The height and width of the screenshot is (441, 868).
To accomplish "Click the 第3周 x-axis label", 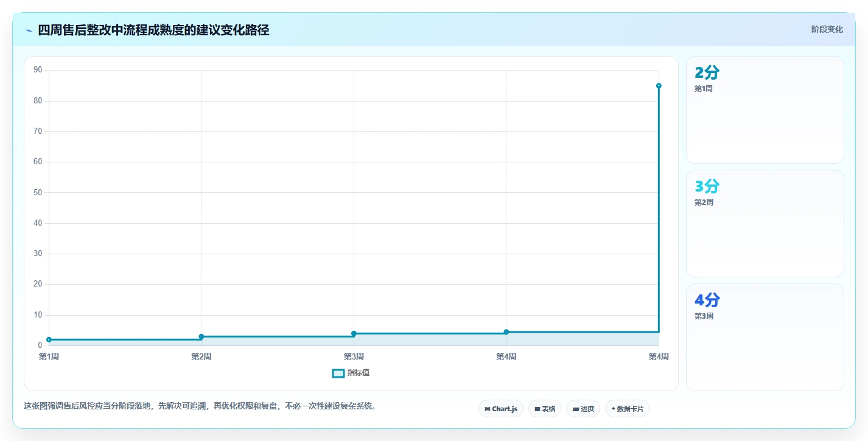I will tap(354, 356).
